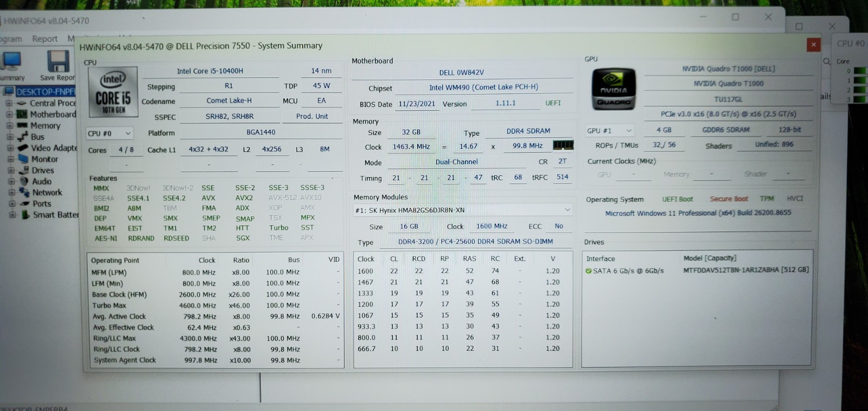Expand the Bus tree node
The image size is (868, 411).
tap(10, 137)
